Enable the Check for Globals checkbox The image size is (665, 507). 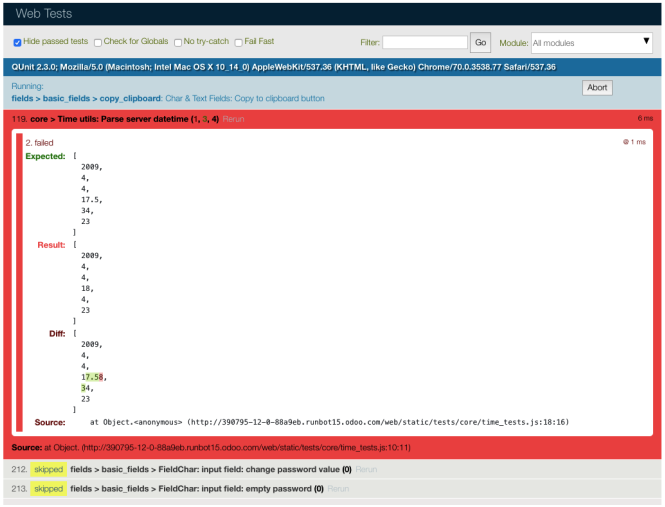tap(98, 42)
